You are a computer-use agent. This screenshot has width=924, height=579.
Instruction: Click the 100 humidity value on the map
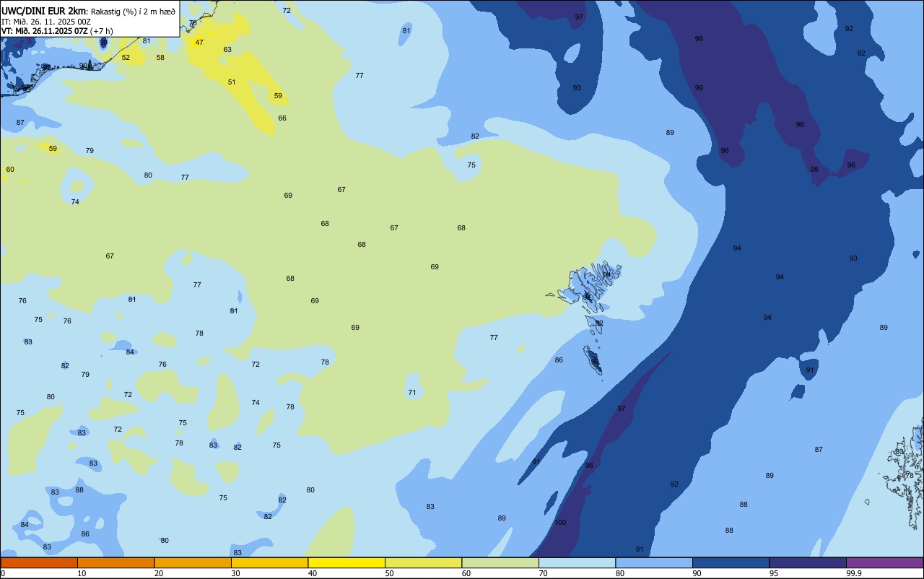(560, 523)
